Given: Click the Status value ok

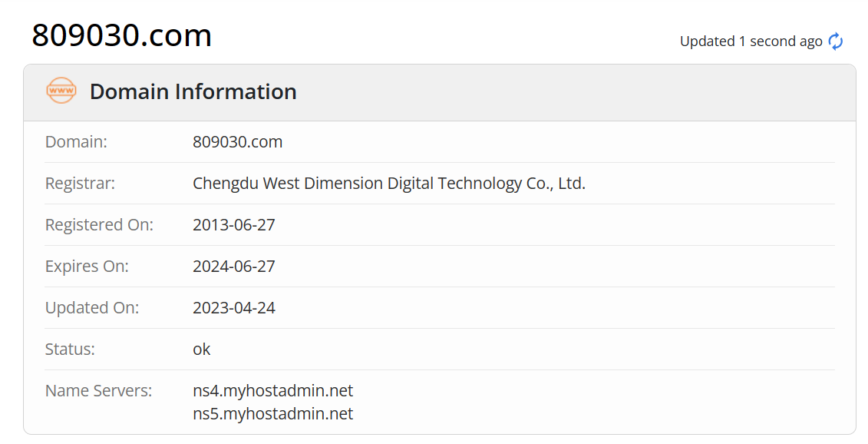Looking at the screenshot, I should pyautogui.click(x=202, y=349).
